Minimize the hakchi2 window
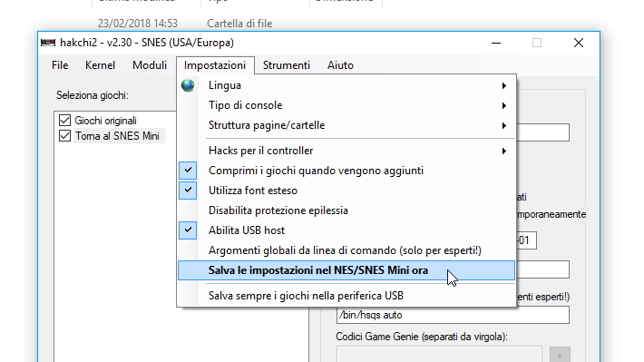The width and height of the screenshot is (644, 362). pyautogui.click(x=496, y=43)
